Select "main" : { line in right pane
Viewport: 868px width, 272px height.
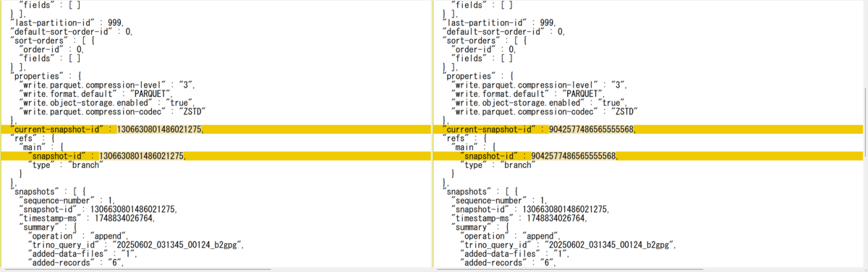click(x=473, y=146)
